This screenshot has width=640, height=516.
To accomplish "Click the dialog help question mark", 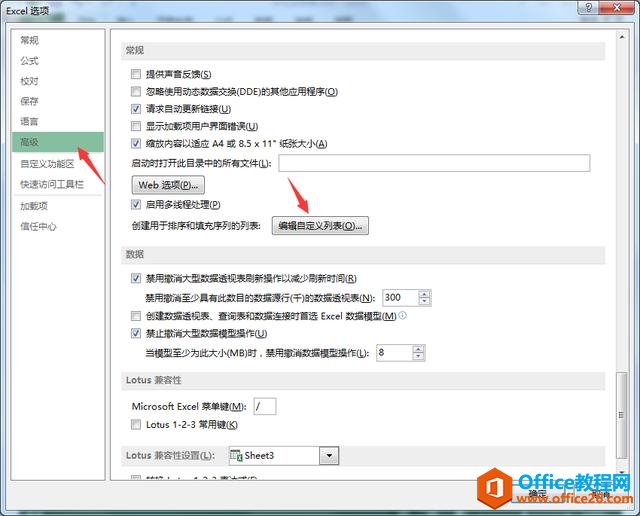I will pyautogui.click(x=588, y=7).
